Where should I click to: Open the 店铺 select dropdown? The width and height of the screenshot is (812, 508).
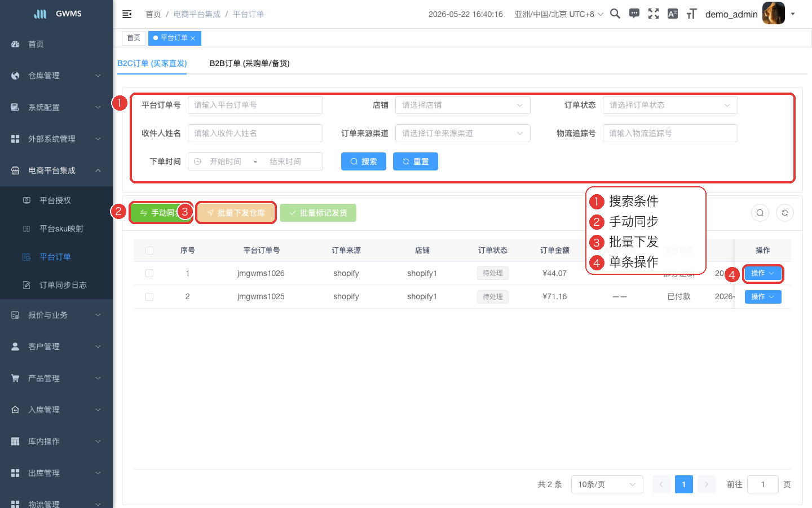tap(463, 105)
